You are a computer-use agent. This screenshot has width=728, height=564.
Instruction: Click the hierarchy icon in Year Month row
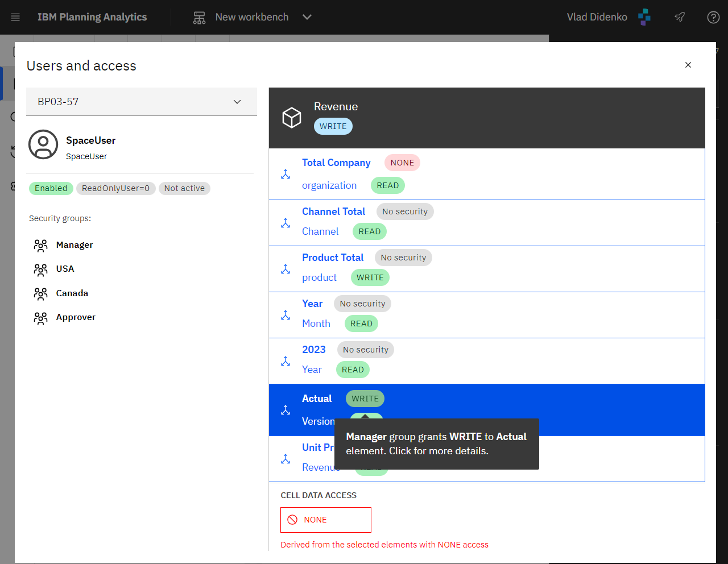point(286,316)
